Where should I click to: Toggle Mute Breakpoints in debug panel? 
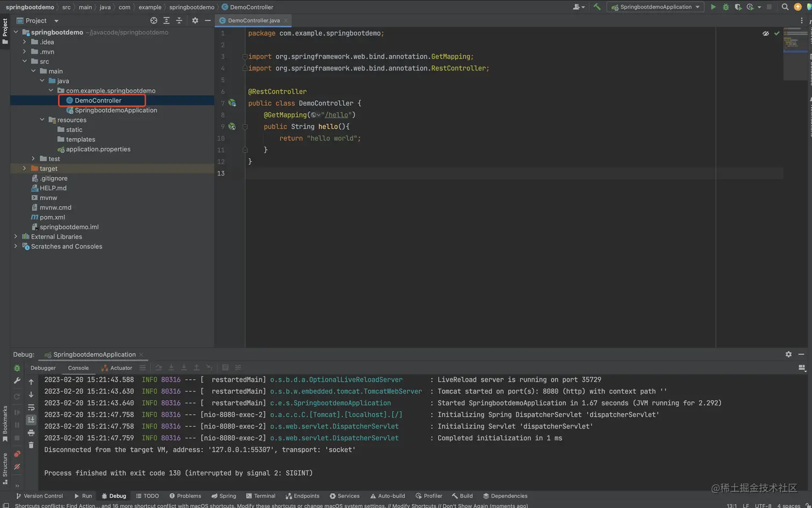pyautogui.click(x=17, y=467)
